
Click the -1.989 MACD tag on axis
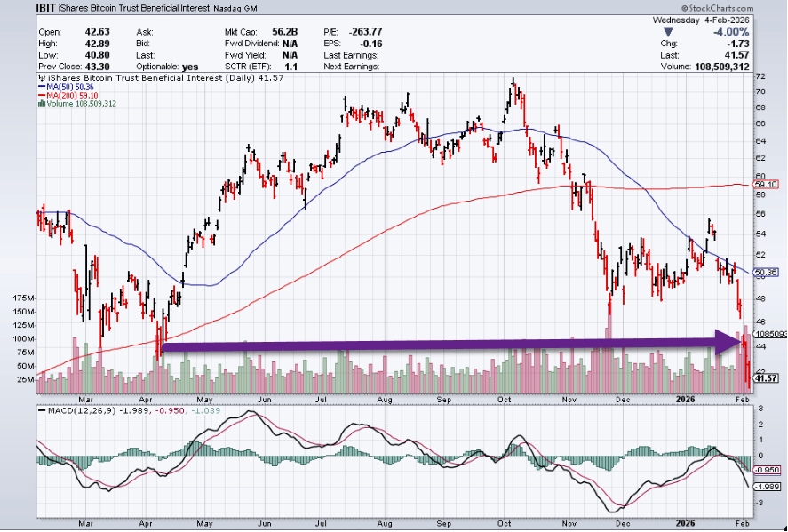click(x=768, y=487)
